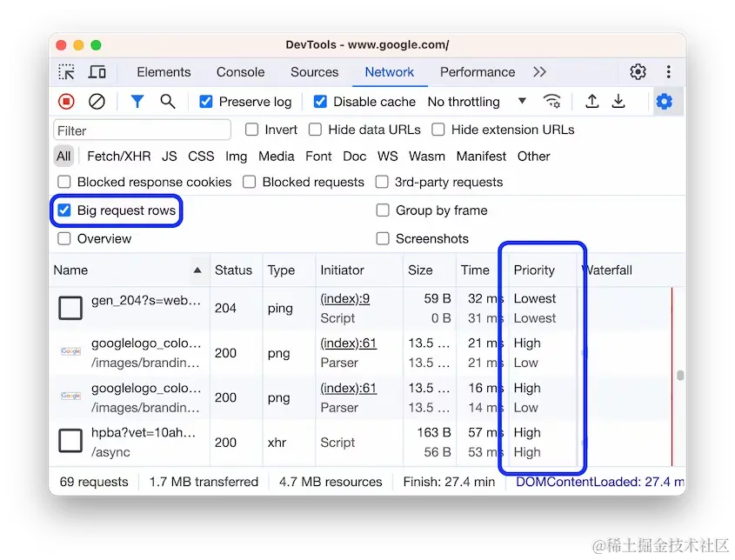The image size is (735, 560).
Task: Filter by WS requests
Action: pos(388,156)
